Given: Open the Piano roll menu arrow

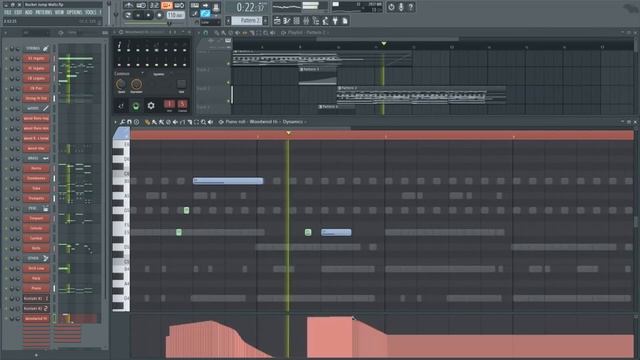Looking at the screenshot, I should pos(116,122).
